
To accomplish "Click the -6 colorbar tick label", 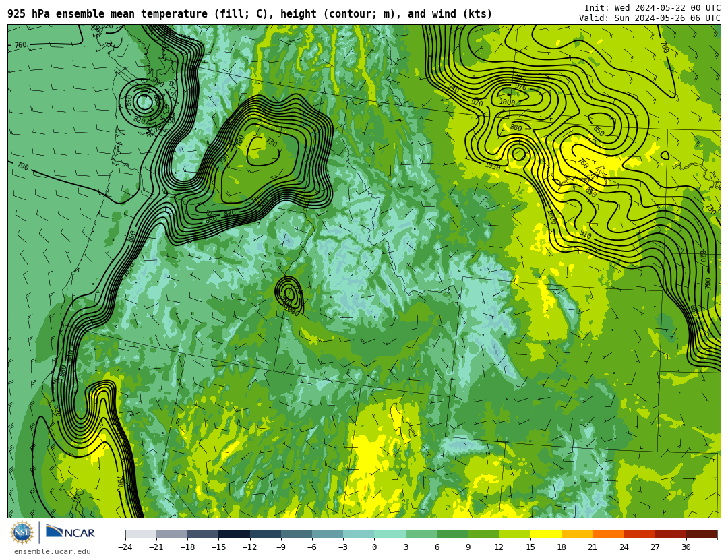I will click(311, 547).
